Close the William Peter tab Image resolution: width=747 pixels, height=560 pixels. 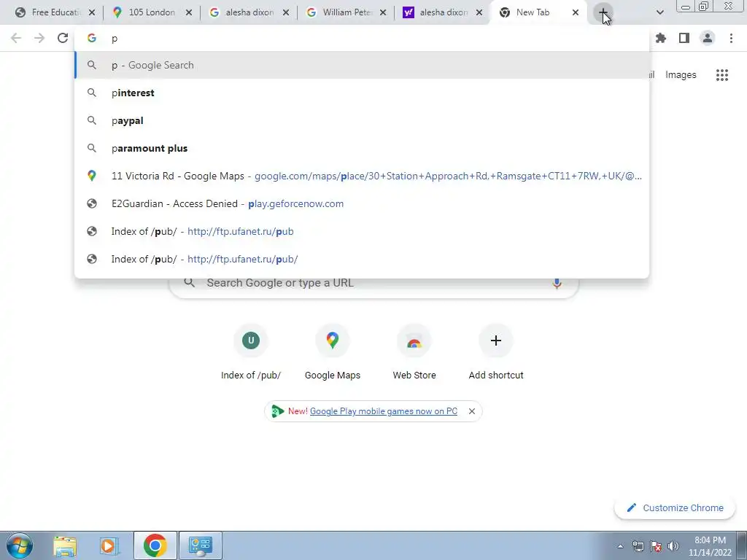383,12
